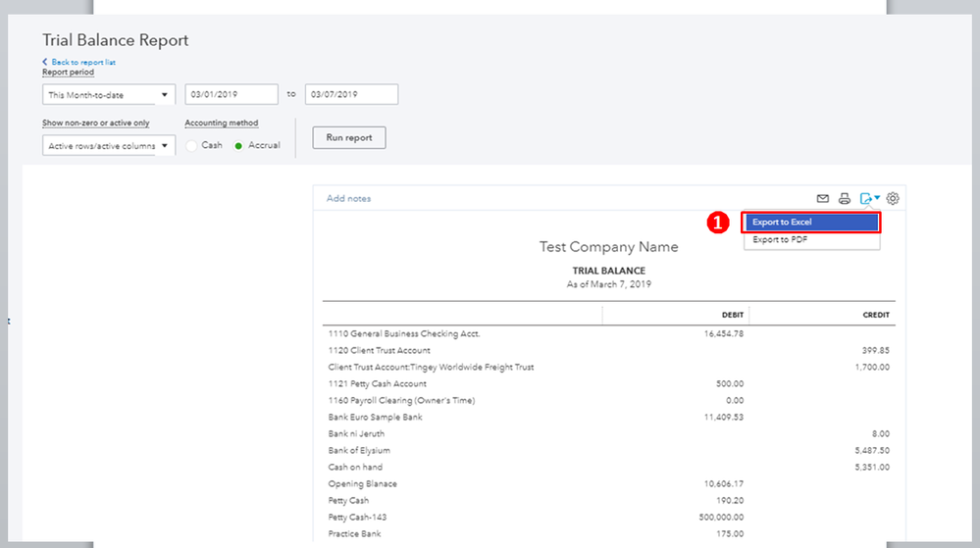
Task: Select the Petty Cash Account row
Action: 377,384
